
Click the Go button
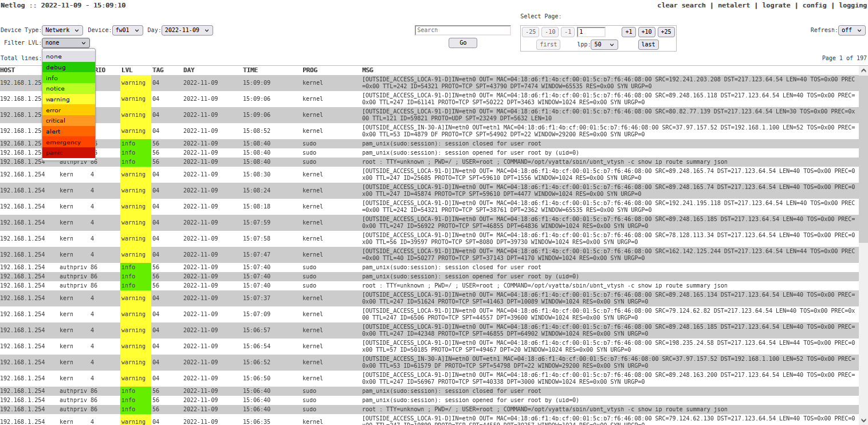(x=463, y=43)
